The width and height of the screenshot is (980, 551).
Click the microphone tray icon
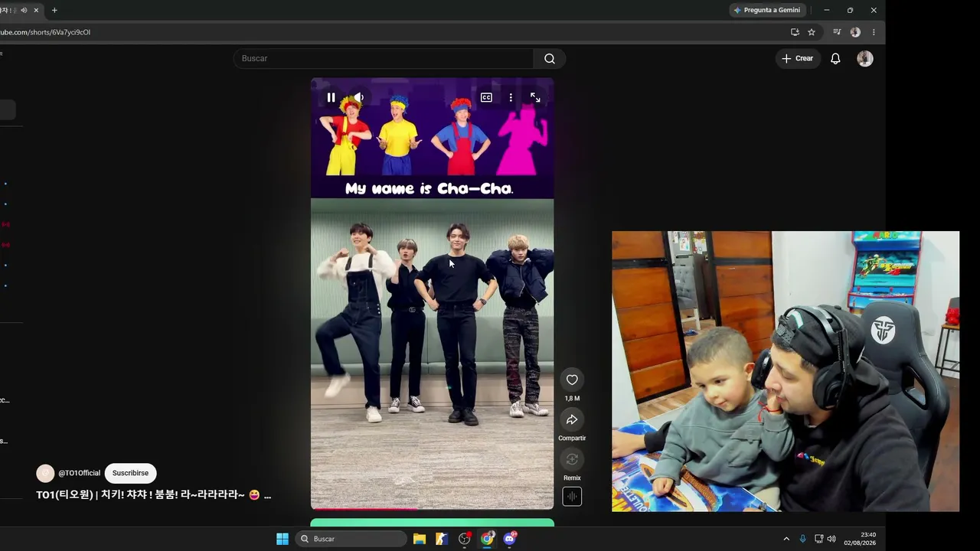(x=802, y=539)
